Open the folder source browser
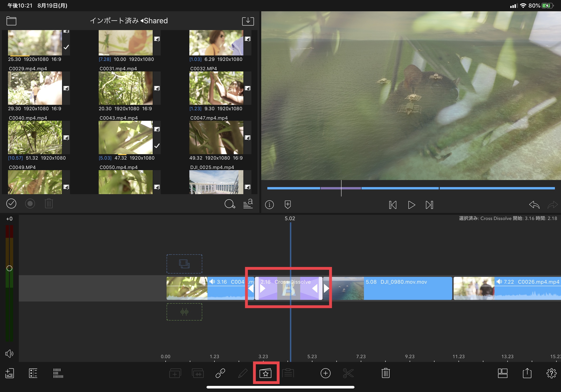Image resolution: width=561 pixels, height=392 pixels. (12, 21)
